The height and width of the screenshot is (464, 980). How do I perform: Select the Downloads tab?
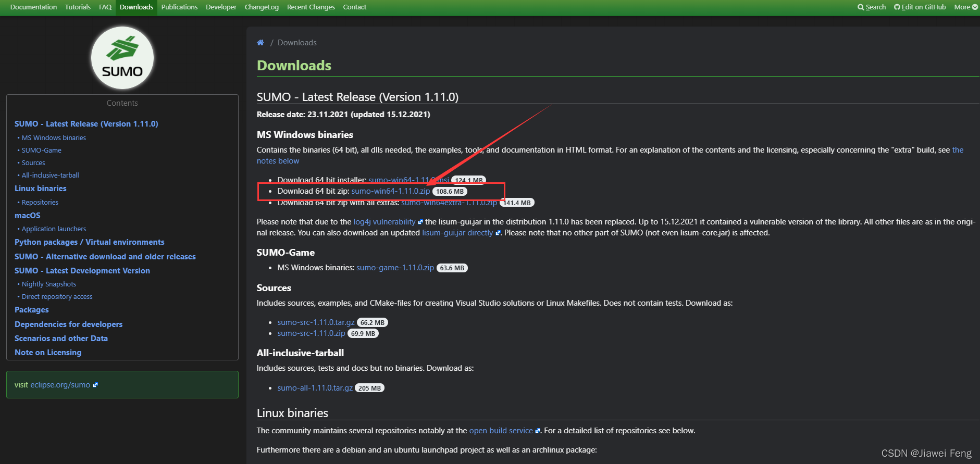137,7
